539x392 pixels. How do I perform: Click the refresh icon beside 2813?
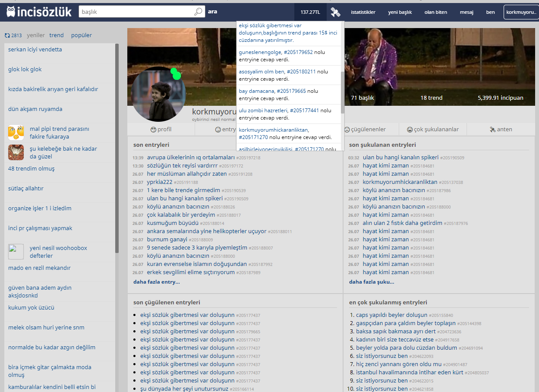[7, 35]
